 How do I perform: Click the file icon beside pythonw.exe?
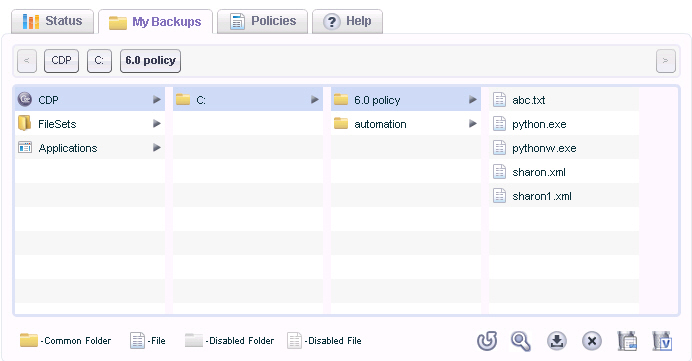click(499, 147)
